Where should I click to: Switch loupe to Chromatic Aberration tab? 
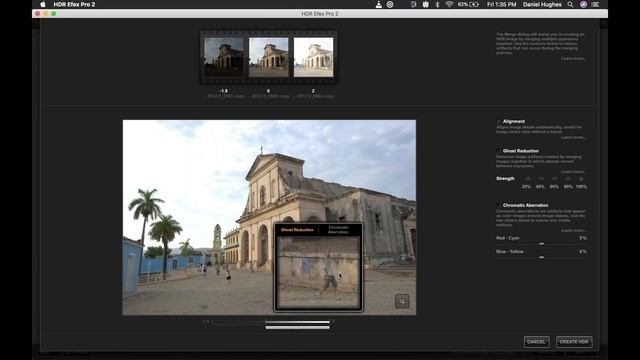coord(338,230)
